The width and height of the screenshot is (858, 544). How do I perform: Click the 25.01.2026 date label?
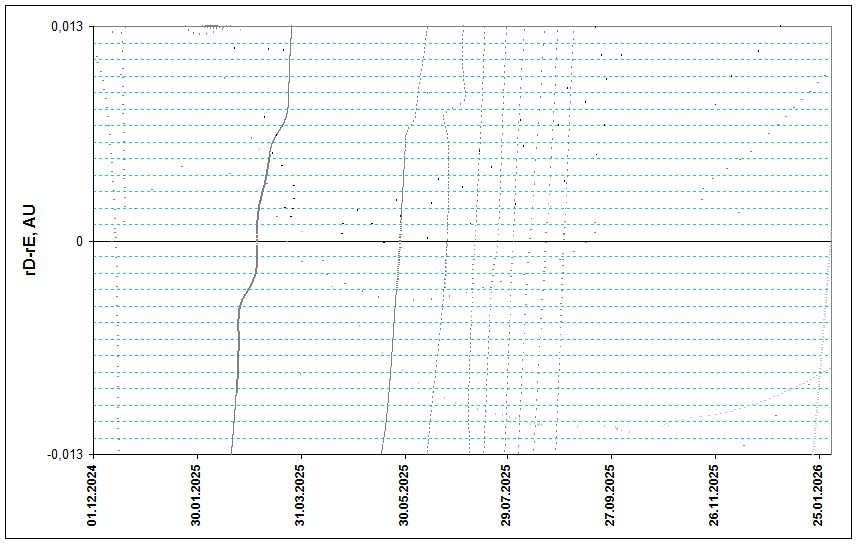pos(818,496)
